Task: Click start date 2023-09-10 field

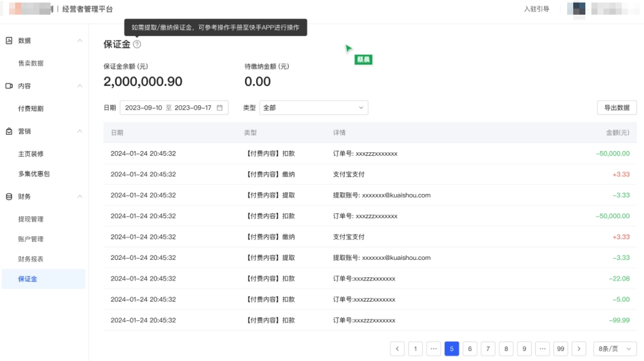Action: [144, 108]
